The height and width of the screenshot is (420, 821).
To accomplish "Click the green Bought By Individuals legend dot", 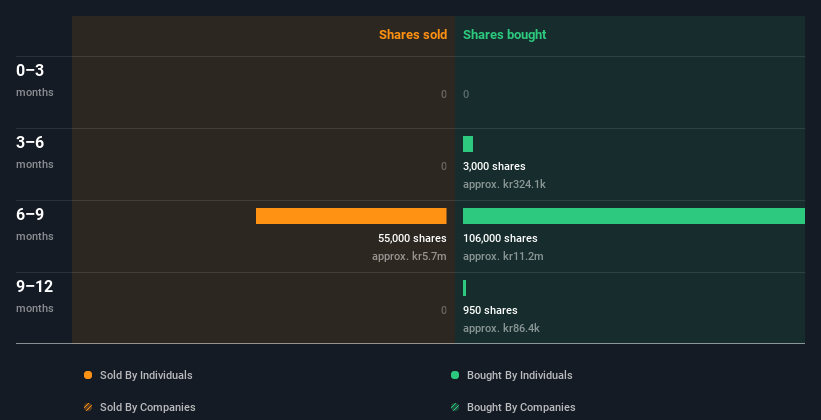I will pyautogui.click(x=455, y=375).
